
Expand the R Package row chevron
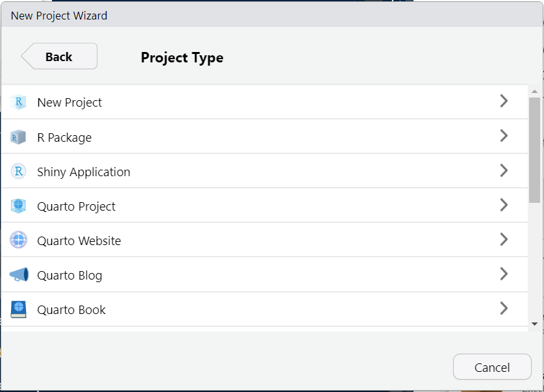(504, 136)
